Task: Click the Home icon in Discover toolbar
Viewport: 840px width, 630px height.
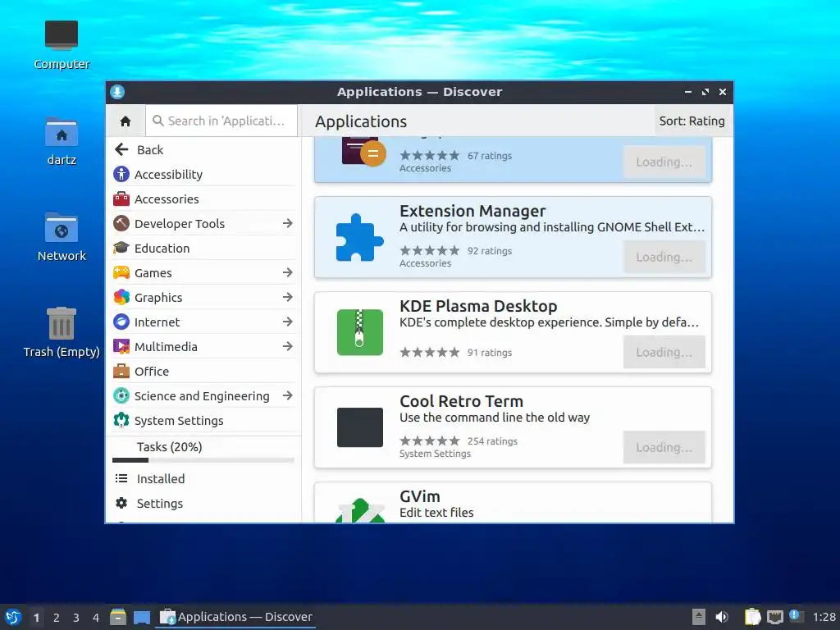Action: tap(126, 121)
